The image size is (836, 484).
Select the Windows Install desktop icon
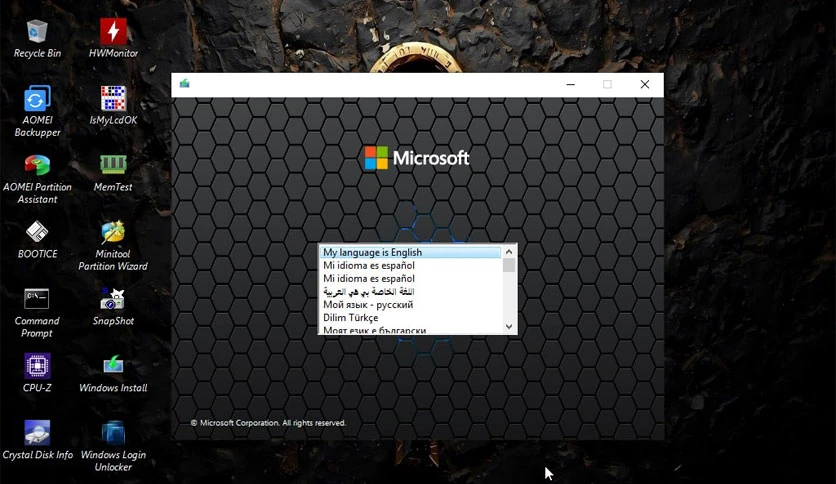113,373
